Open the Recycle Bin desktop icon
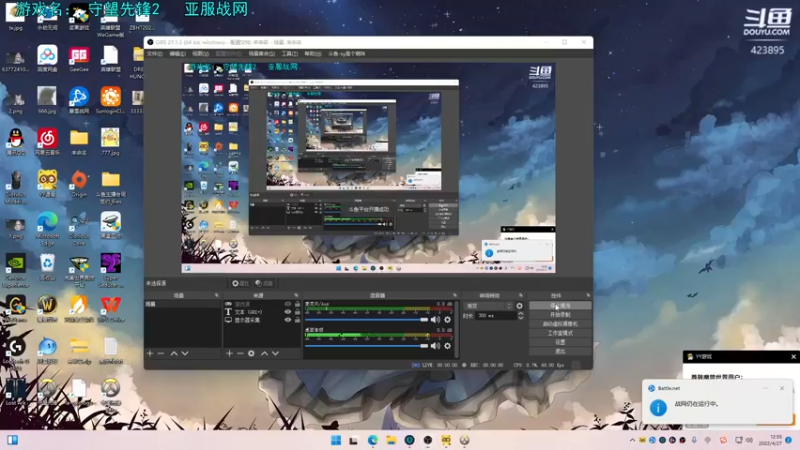The width and height of the screenshot is (800, 450). pos(47,267)
